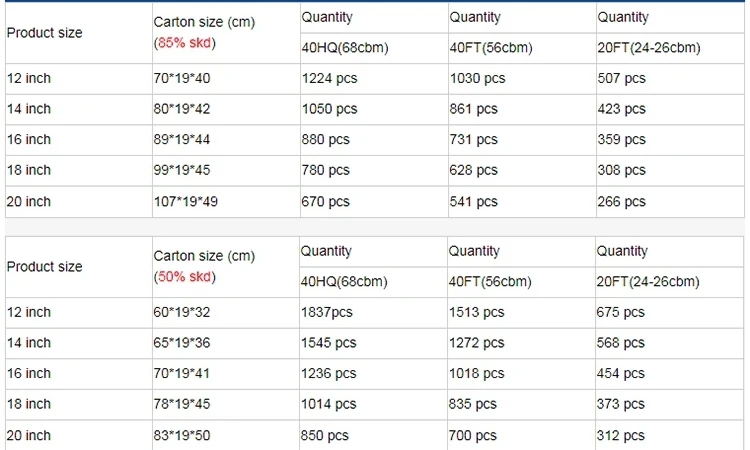Click the 1014 pcs quantity cell
750x450 pixels.
[329, 405]
